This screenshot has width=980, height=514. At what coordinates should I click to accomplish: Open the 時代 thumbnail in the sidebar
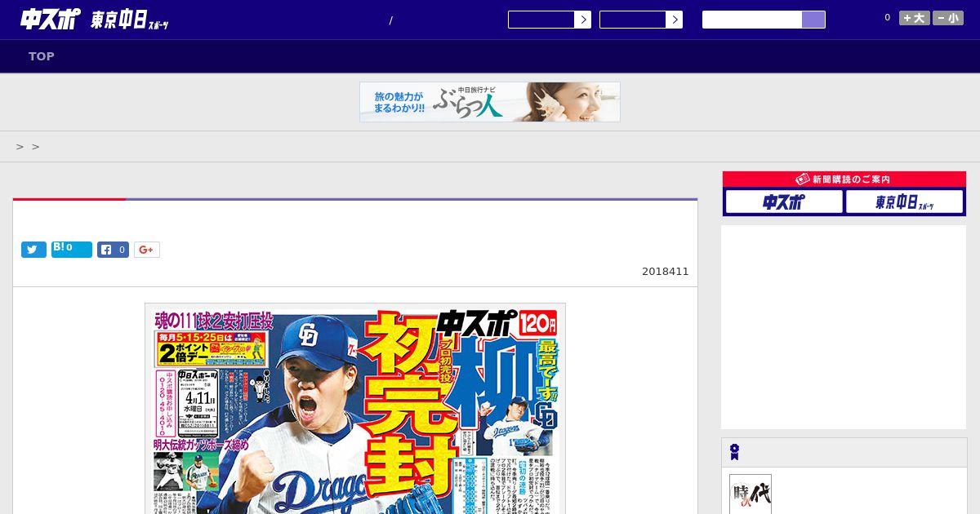click(751, 494)
